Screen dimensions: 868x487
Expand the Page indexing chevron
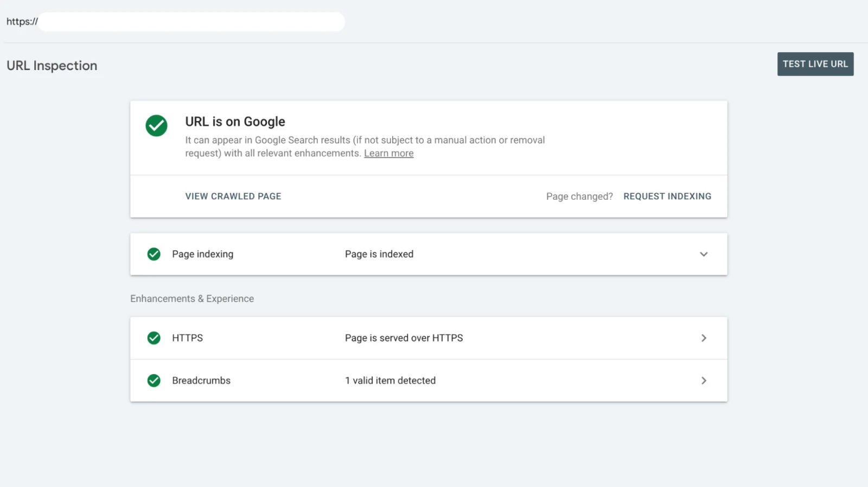pos(704,254)
